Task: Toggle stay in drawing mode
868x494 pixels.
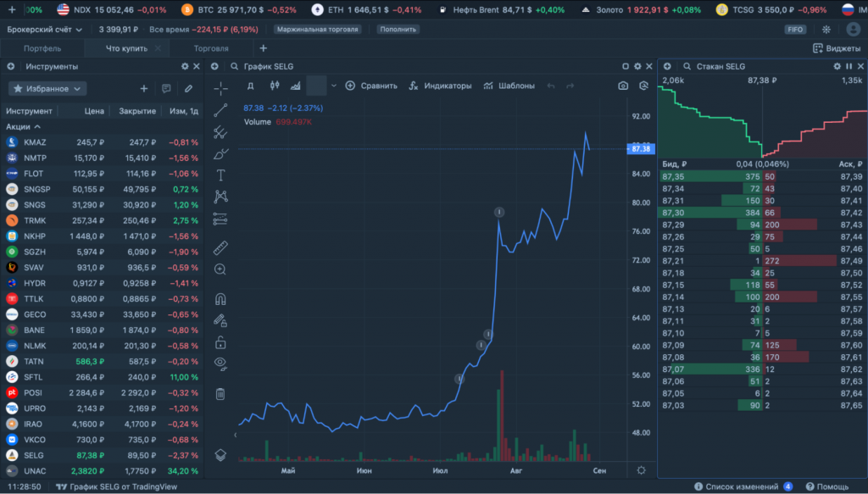Action: [220, 320]
